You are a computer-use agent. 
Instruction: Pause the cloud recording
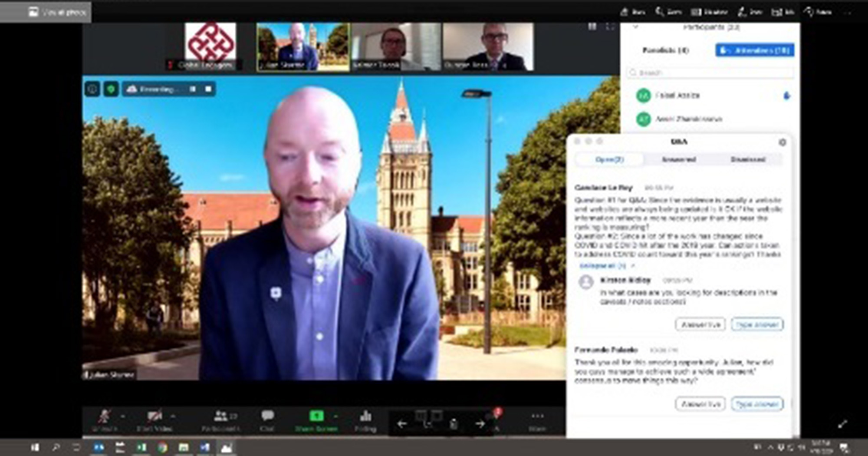193,89
